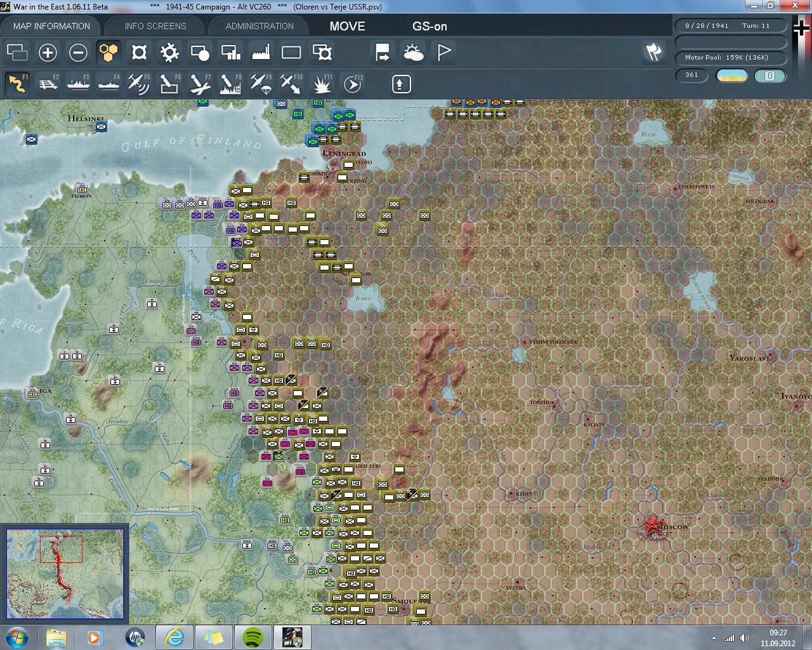Image resolution: width=812 pixels, height=650 pixels.
Task: Toggle the gear-shaped toolbar icon
Action: point(169,52)
